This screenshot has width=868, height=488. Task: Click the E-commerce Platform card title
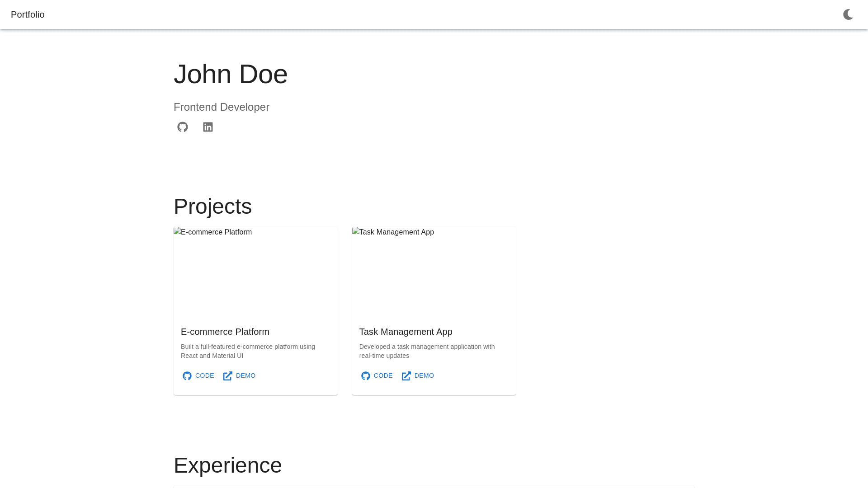225,332
